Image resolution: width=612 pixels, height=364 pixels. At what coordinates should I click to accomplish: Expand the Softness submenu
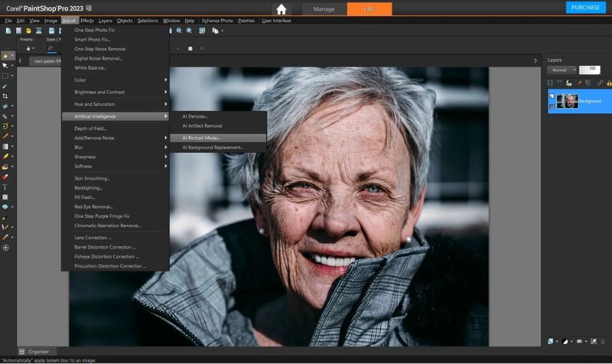click(x=115, y=166)
